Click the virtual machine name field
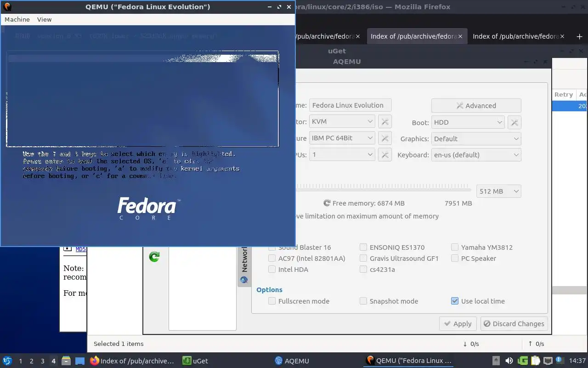 tap(350, 105)
